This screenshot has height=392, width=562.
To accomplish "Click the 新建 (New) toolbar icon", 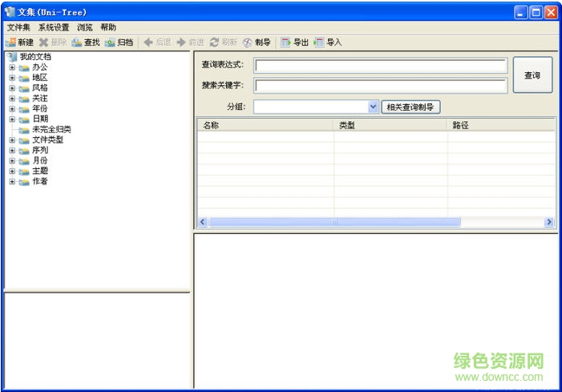I will click(10, 42).
